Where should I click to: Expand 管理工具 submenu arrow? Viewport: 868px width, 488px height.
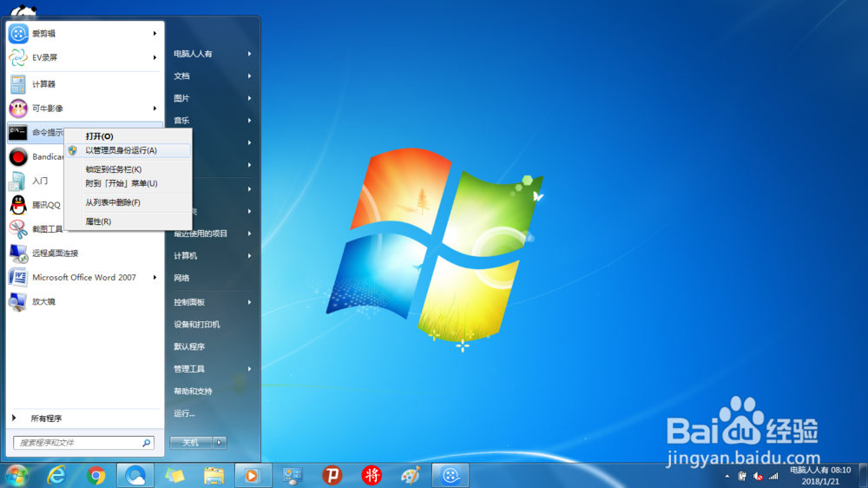pos(250,369)
